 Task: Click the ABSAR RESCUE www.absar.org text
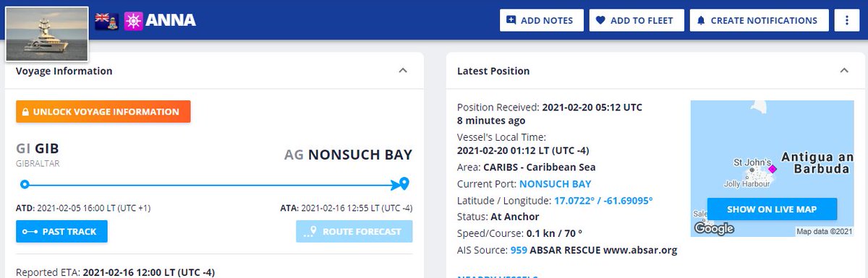click(x=603, y=251)
